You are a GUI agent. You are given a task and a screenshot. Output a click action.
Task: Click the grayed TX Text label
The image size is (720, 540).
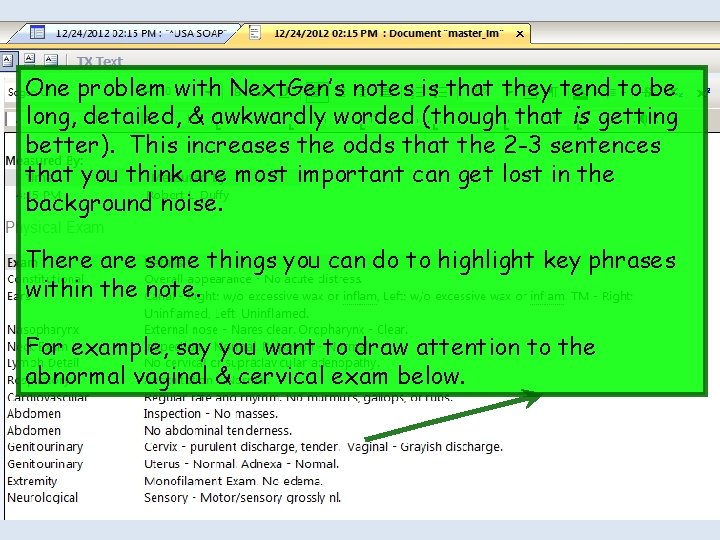(100, 61)
